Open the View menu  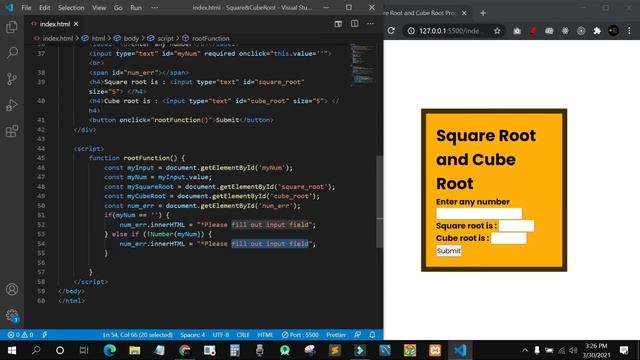(x=99, y=8)
